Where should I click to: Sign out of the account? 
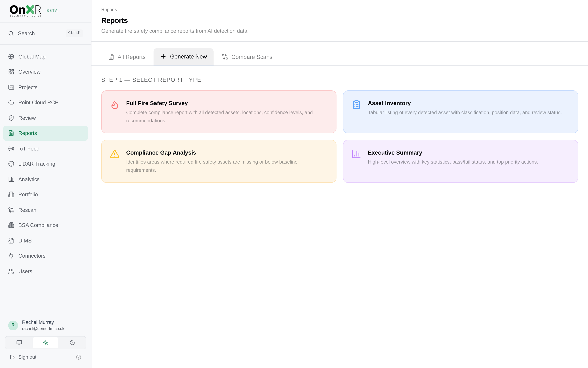pyautogui.click(x=23, y=357)
